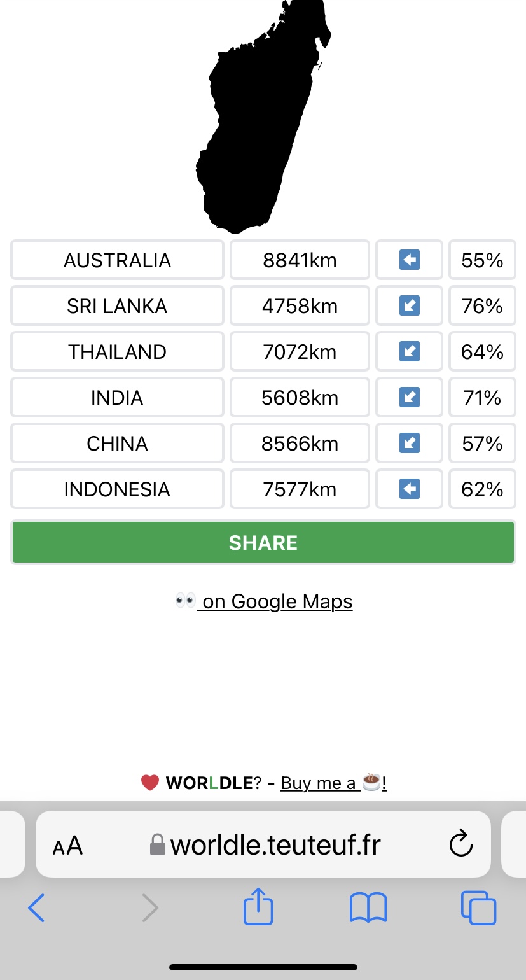Tap the Safari forward chevron

(149, 907)
